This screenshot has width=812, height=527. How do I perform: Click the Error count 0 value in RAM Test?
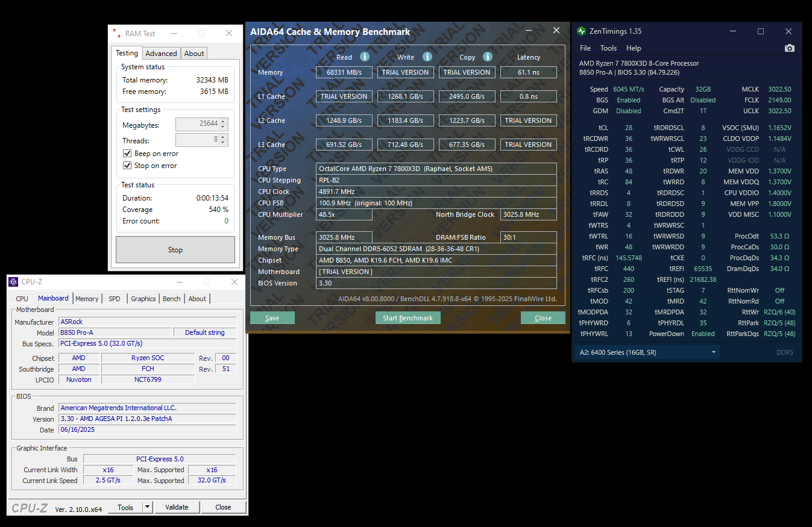pyautogui.click(x=227, y=221)
